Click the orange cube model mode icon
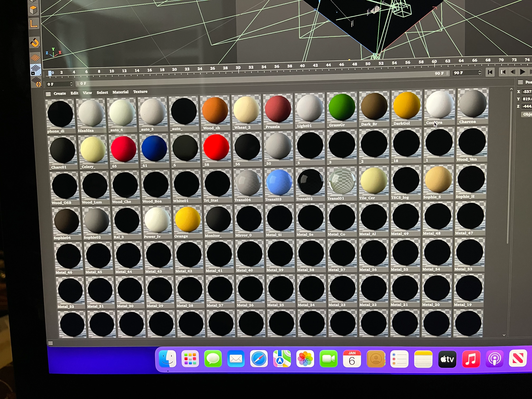The image size is (532, 399). pyautogui.click(x=33, y=10)
